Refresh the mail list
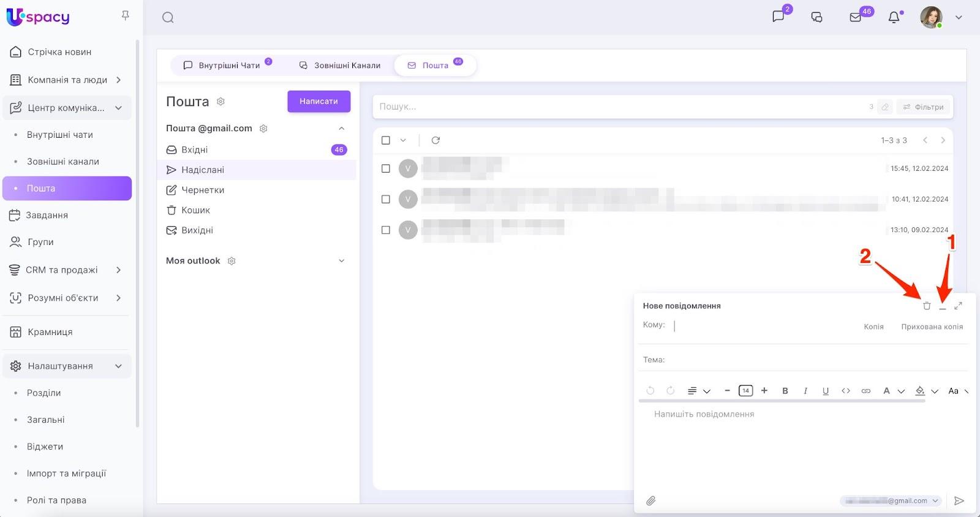The height and width of the screenshot is (517, 980). tap(435, 140)
